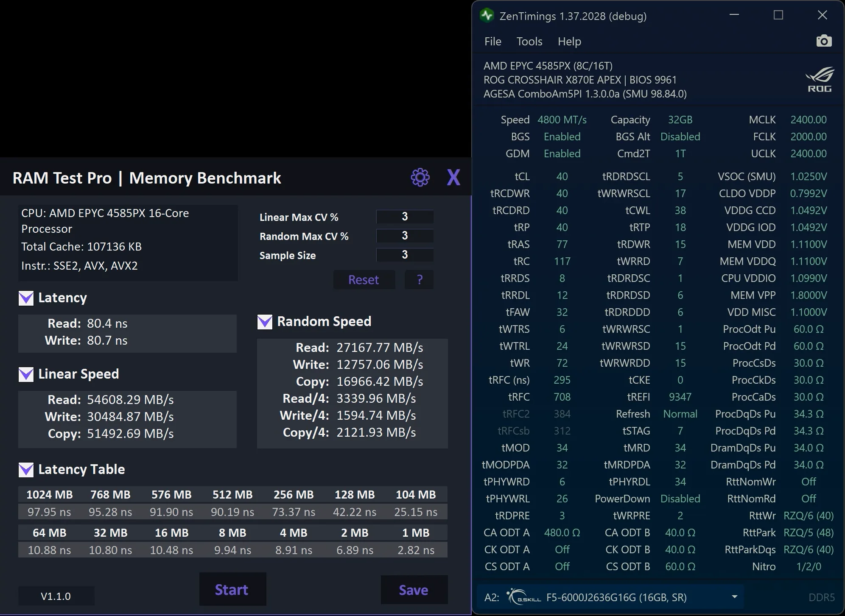The width and height of the screenshot is (845, 616).
Task: Click the GDM Enabled value
Action: point(562,154)
